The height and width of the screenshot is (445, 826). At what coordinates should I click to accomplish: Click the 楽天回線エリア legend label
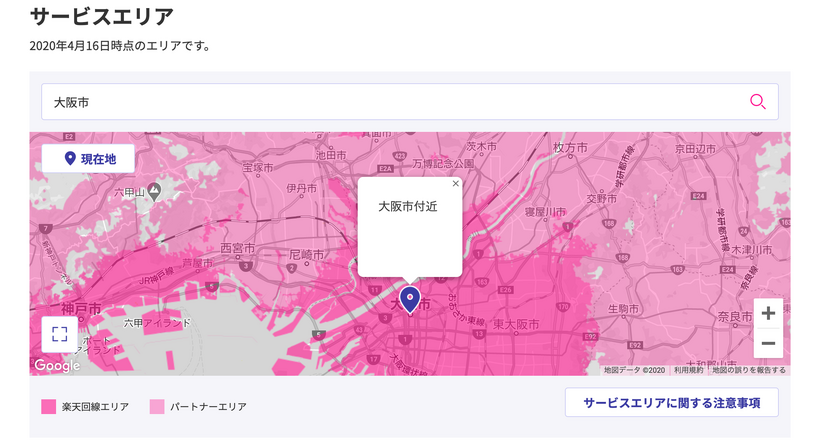click(x=95, y=407)
